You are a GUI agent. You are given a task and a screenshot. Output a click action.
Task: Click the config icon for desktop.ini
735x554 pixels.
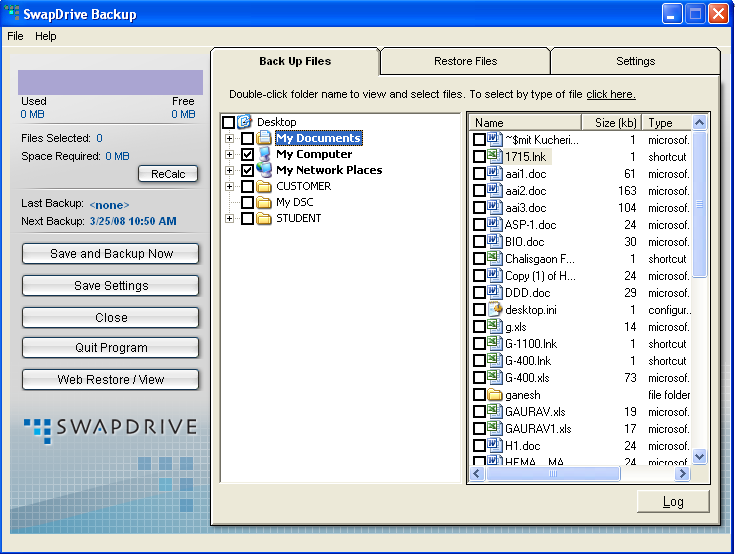pos(495,309)
